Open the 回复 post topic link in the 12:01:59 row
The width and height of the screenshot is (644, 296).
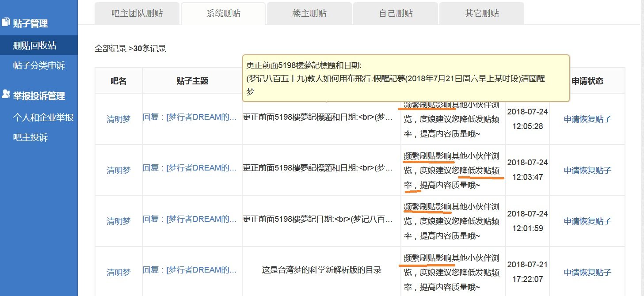190,219
